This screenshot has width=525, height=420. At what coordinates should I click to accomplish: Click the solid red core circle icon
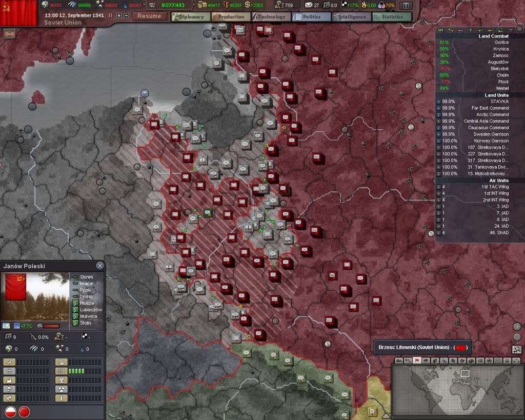coord(24,412)
